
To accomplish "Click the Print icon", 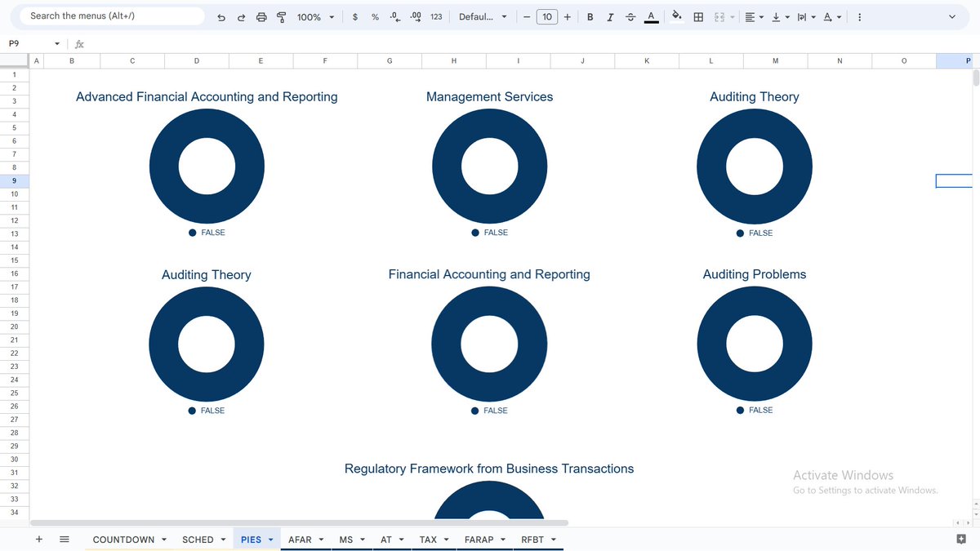I will click(x=261, y=16).
